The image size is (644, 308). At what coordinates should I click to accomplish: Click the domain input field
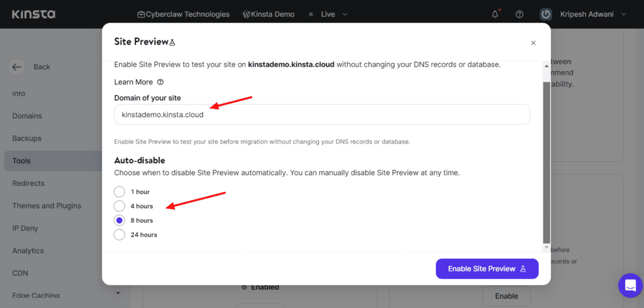321,115
